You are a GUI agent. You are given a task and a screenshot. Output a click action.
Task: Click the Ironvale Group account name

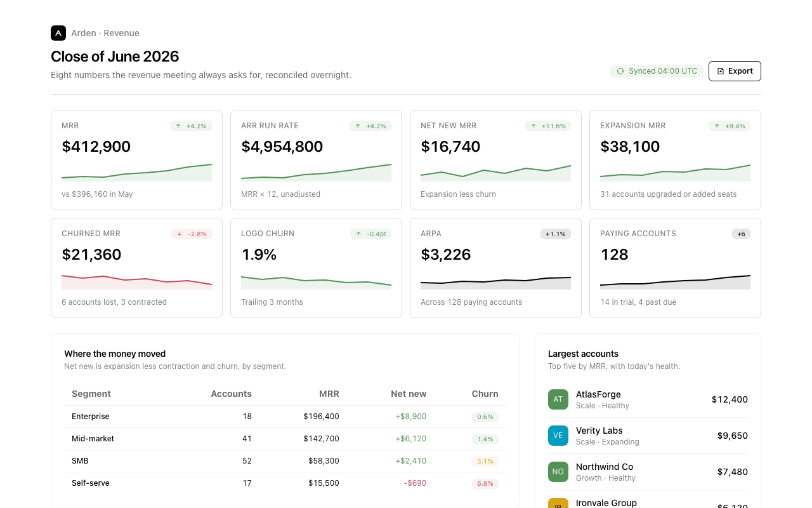click(x=606, y=503)
